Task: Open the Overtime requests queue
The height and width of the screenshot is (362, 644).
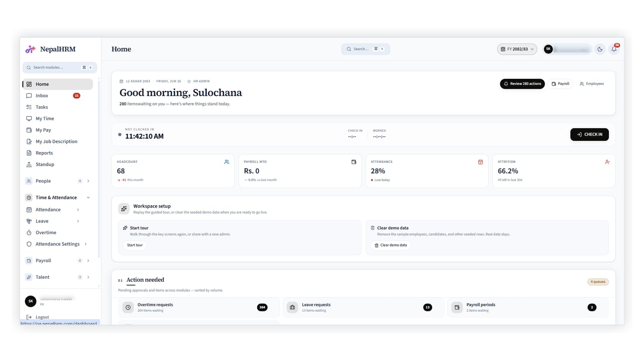Action: coord(199,307)
